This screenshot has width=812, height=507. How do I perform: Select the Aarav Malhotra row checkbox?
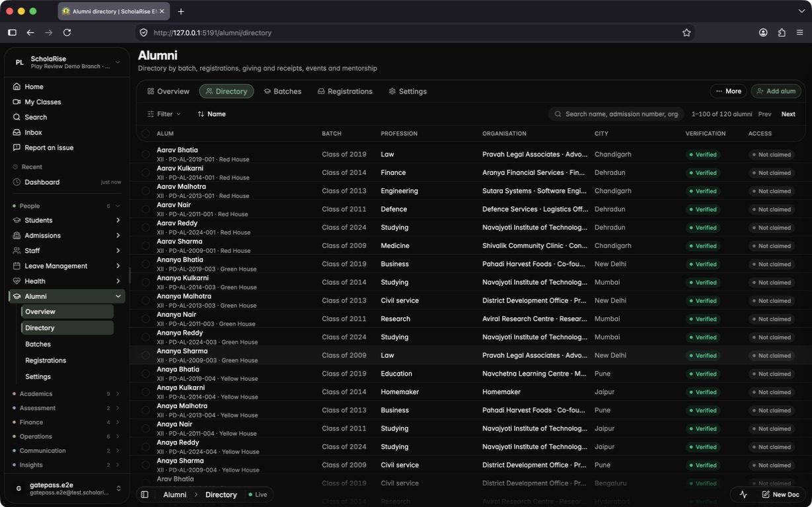click(145, 191)
